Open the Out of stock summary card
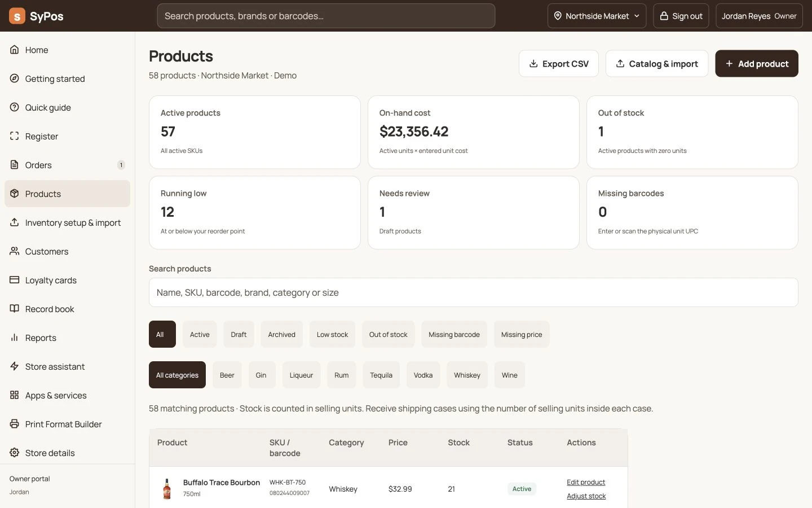Viewport: 812px width, 508px height. [692, 132]
